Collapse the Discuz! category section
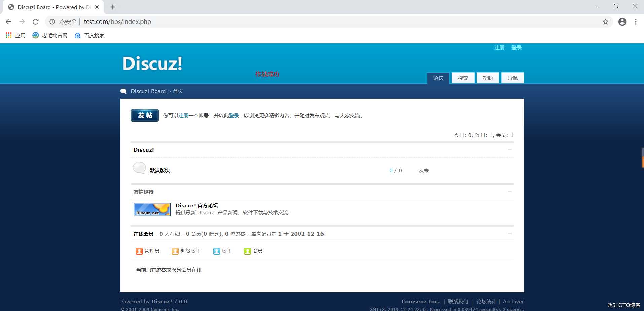 pos(510,150)
